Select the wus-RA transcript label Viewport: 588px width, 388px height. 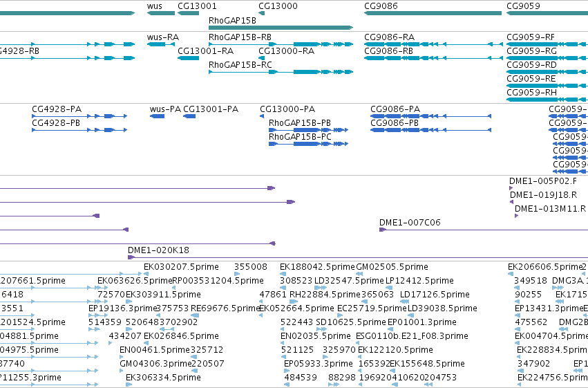point(163,37)
